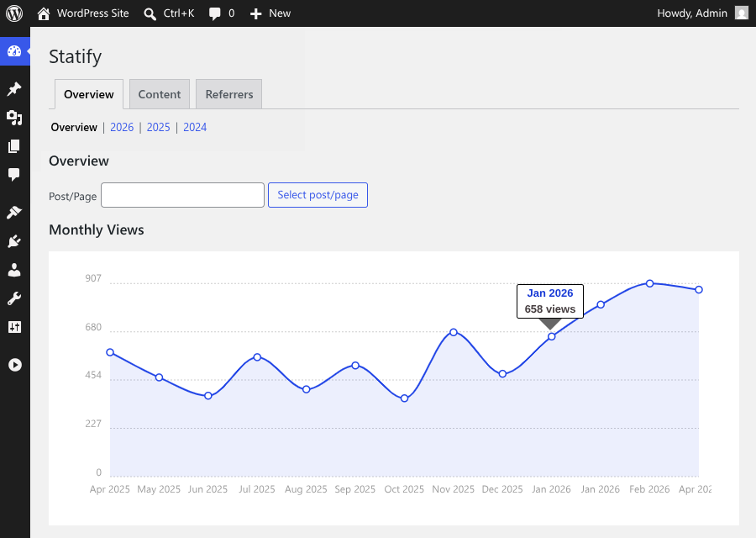Click the 227 y-axis label

93,424
